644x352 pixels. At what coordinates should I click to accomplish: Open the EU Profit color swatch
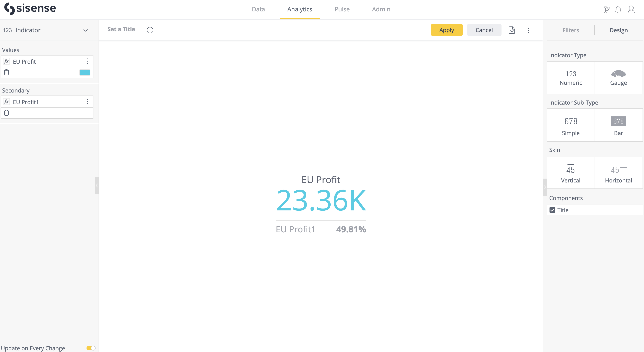click(85, 73)
